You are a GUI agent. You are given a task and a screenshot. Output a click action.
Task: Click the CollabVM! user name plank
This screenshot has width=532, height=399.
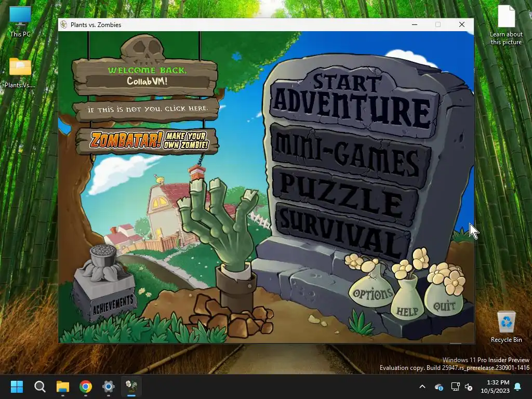click(147, 81)
